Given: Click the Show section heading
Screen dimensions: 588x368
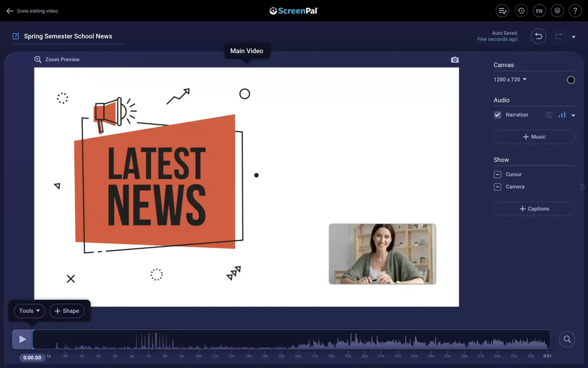Looking at the screenshot, I should tap(501, 160).
